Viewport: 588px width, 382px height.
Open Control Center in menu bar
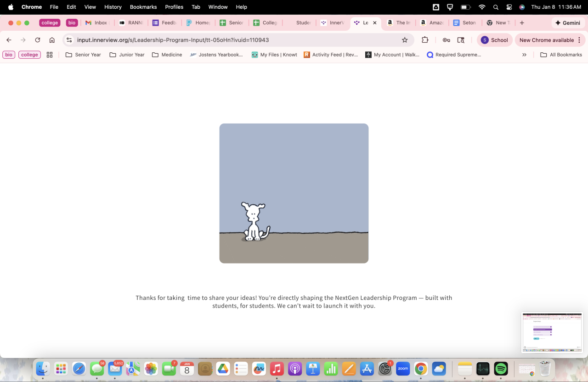click(x=509, y=7)
